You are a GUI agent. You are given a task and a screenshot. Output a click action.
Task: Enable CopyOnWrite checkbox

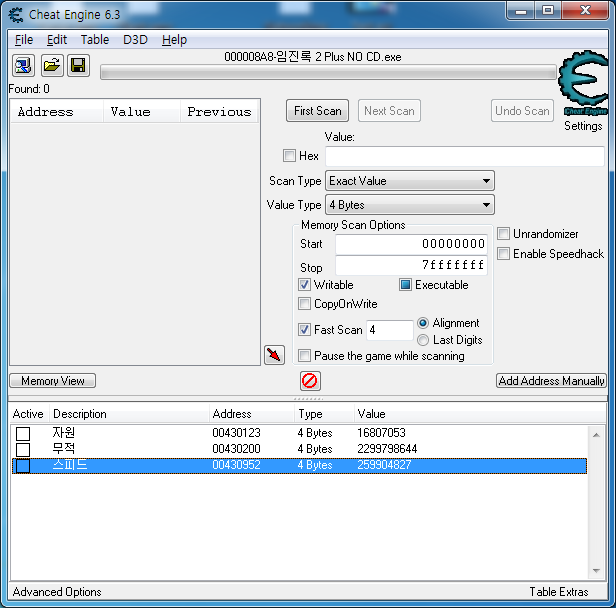click(304, 304)
